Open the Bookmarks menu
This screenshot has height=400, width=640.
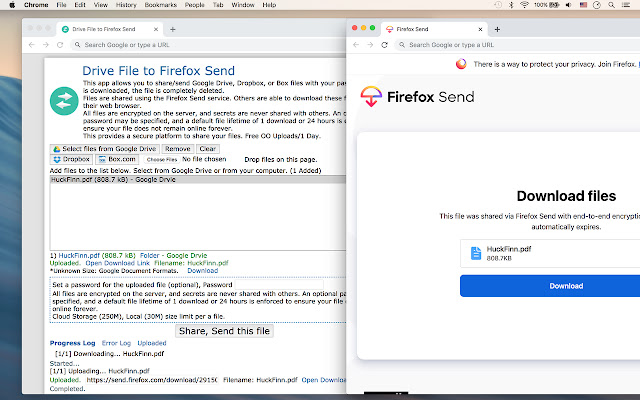pos(160,5)
